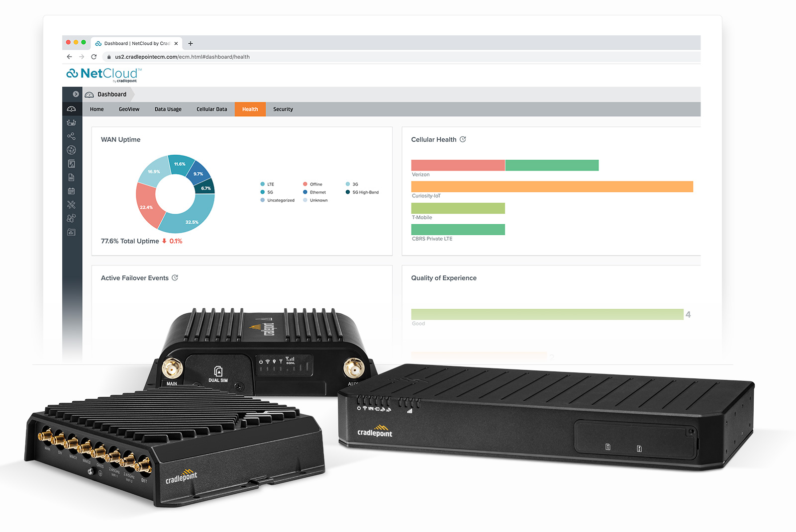
Task: Open the Dashboard speedometer icon in sidebar
Action: point(72,109)
